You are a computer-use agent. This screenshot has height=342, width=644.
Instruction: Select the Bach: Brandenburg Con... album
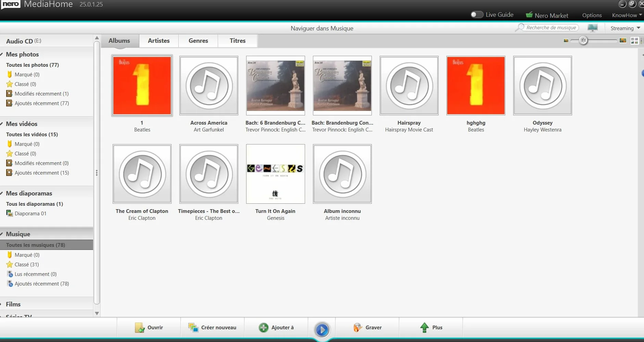coord(342,86)
